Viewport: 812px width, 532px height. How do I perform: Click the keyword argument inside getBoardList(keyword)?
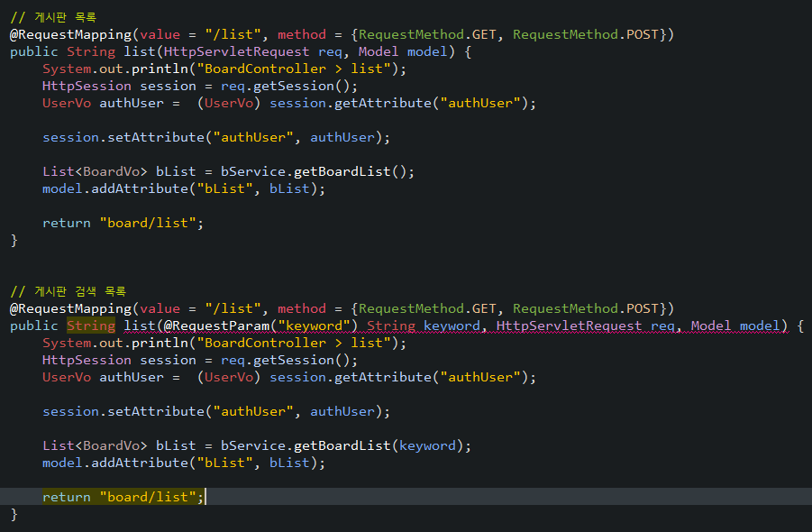coord(427,445)
